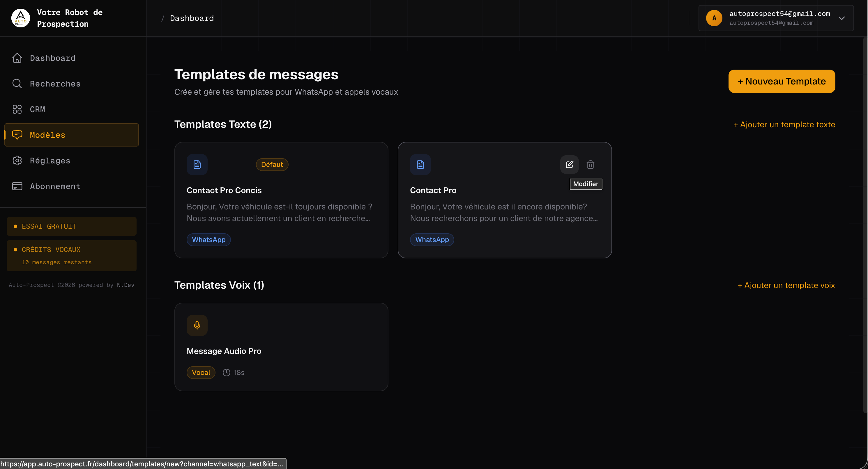Open the Contact Pro card title
This screenshot has width=868, height=469.
pos(433,190)
